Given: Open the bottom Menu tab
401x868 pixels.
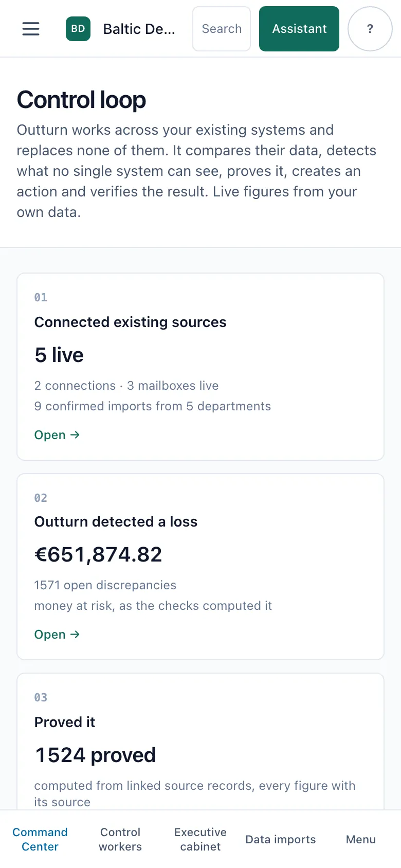Looking at the screenshot, I should pyautogui.click(x=361, y=839).
